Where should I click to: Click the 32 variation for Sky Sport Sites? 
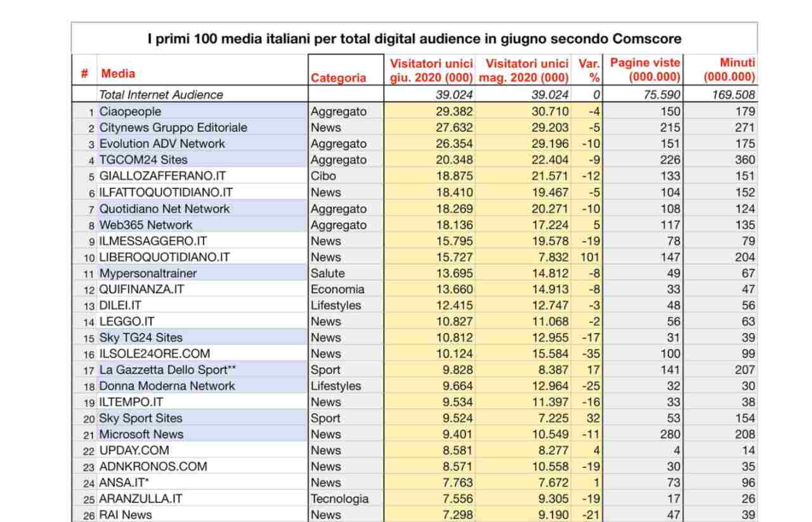pyautogui.click(x=593, y=418)
